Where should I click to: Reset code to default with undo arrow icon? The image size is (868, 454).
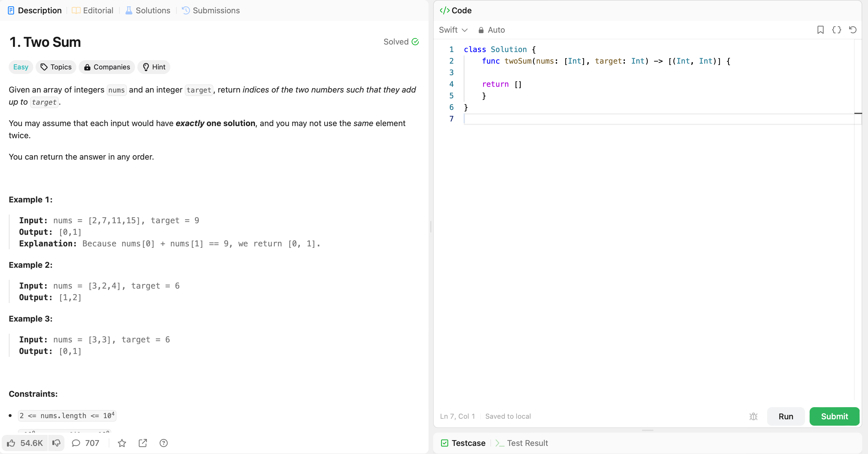853,30
